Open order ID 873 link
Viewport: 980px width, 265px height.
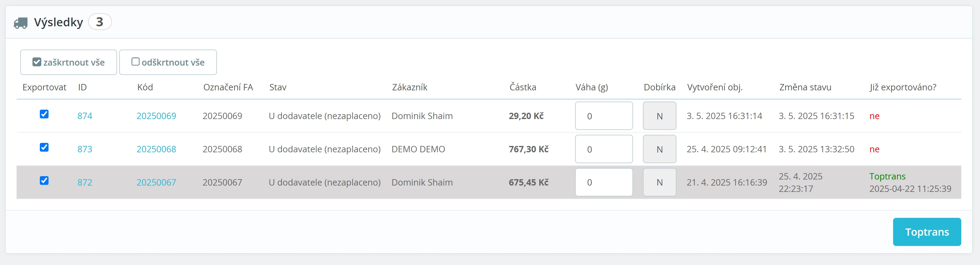[x=85, y=149]
